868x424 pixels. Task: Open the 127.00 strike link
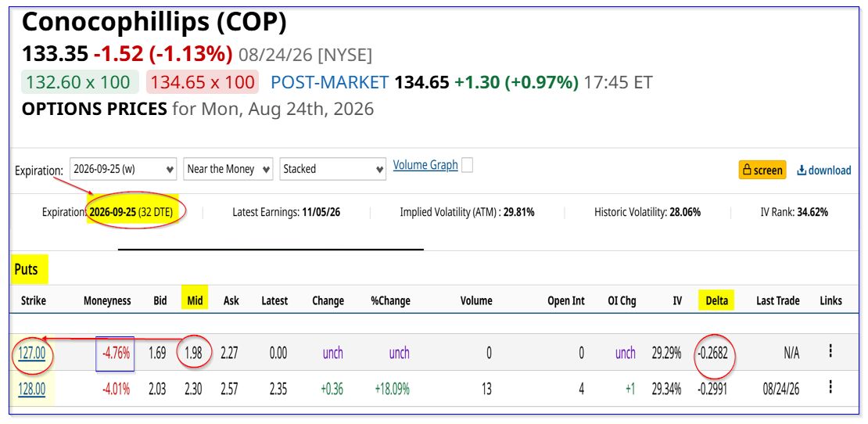32,353
